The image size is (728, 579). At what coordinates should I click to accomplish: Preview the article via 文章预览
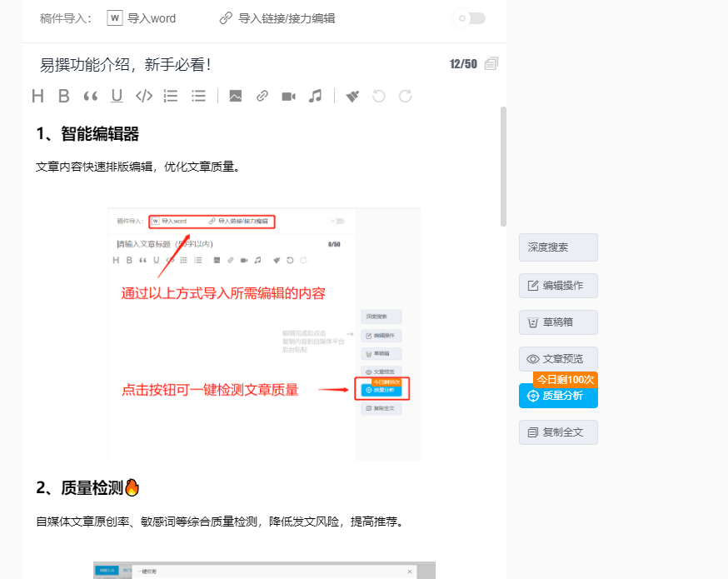[x=557, y=359]
